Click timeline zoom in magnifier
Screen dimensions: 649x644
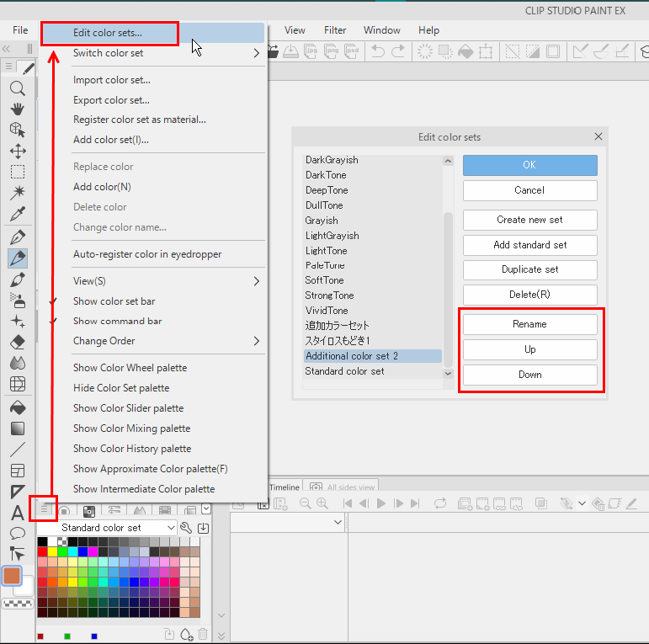[322, 503]
